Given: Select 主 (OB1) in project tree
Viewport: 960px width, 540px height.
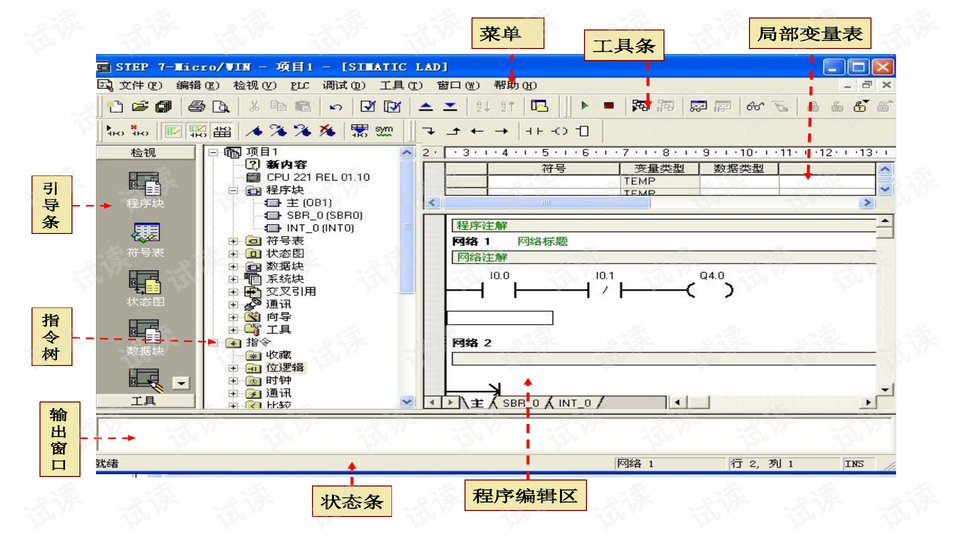Looking at the screenshot, I should pyautogui.click(x=301, y=203).
